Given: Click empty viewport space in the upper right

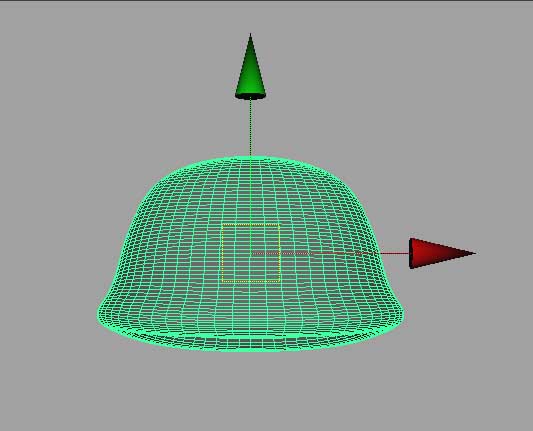Looking at the screenshot, I should point(442,85).
